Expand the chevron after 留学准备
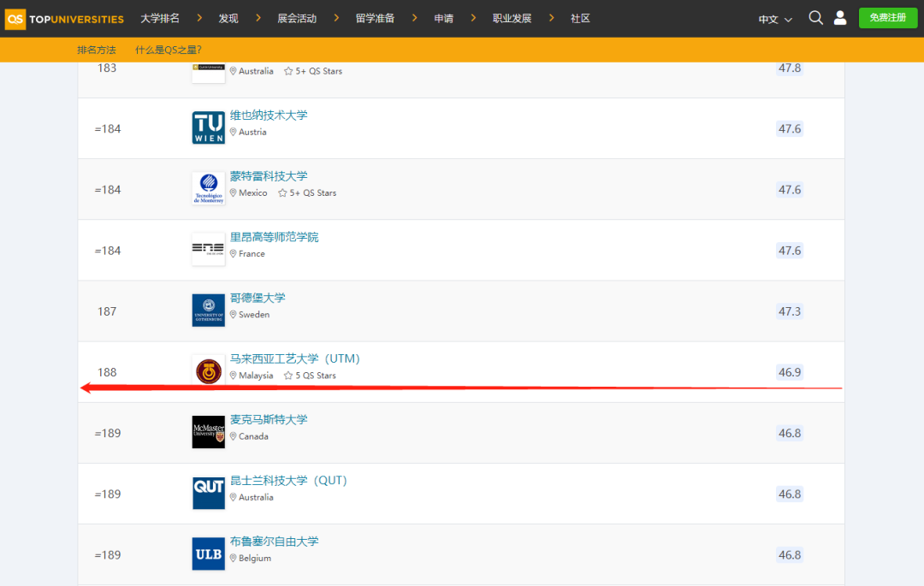 coord(415,18)
